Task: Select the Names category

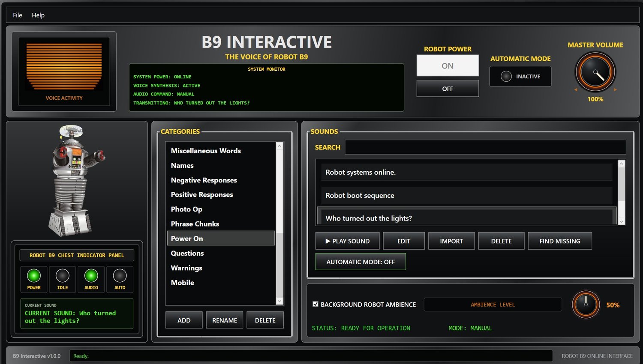Action: pyautogui.click(x=221, y=165)
